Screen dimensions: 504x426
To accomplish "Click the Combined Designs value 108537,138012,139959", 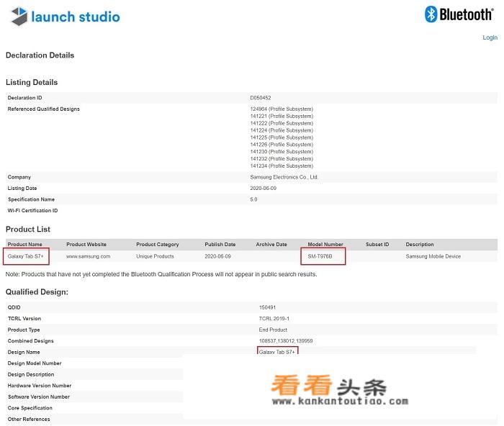I will pyautogui.click(x=286, y=341).
